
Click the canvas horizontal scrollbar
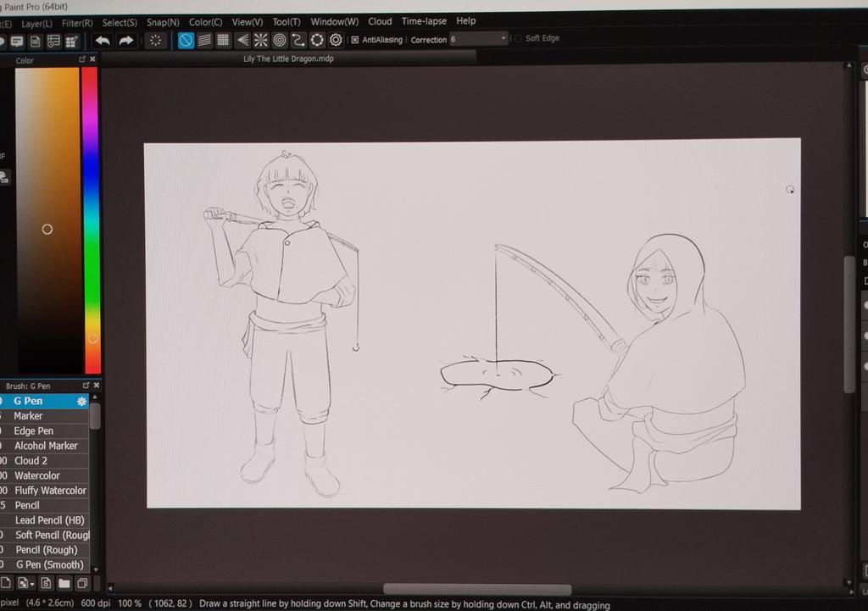click(x=477, y=590)
